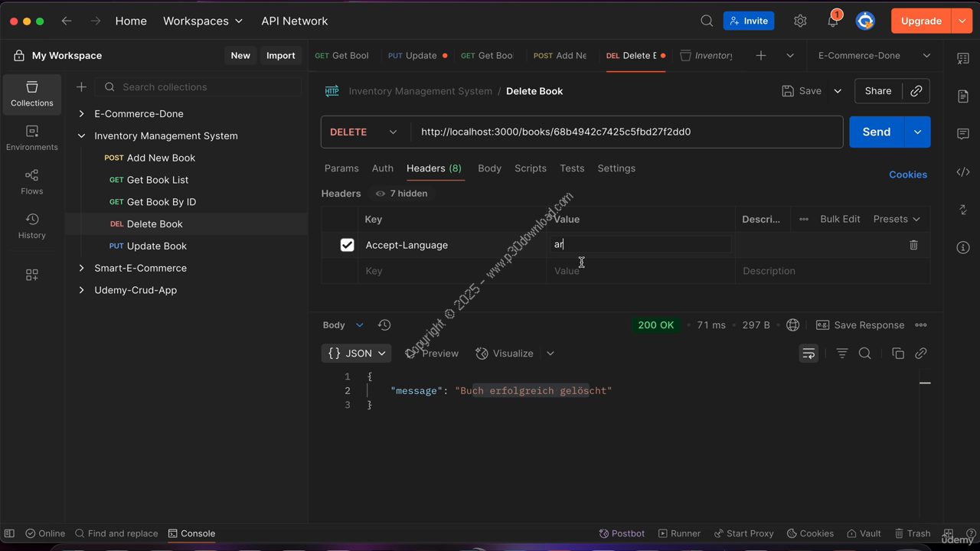Screen dimensions: 980x551
Task: Open the notifications bell icon
Action: point(833,21)
